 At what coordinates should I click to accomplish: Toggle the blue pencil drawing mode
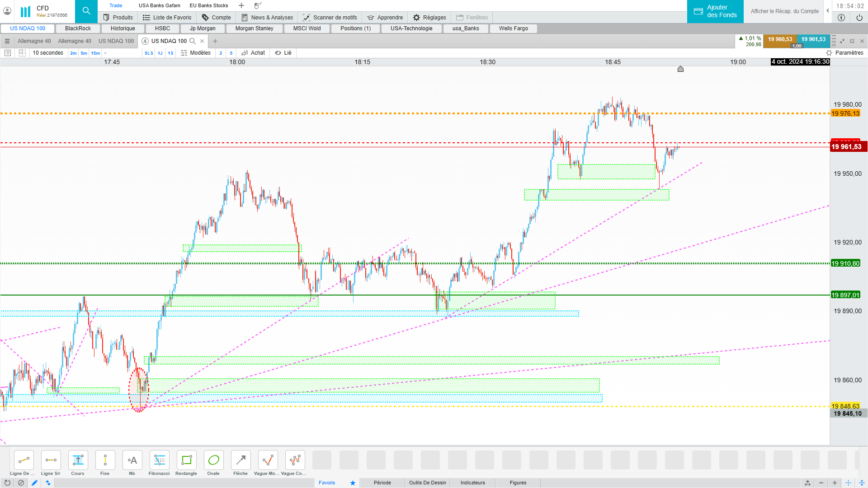pos(34,483)
